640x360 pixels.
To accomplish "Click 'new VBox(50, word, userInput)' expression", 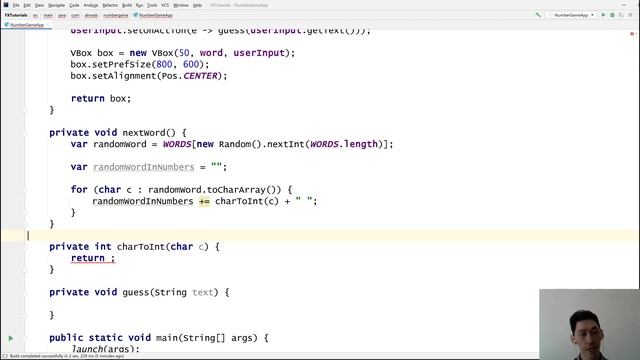I will tap(209, 53).
